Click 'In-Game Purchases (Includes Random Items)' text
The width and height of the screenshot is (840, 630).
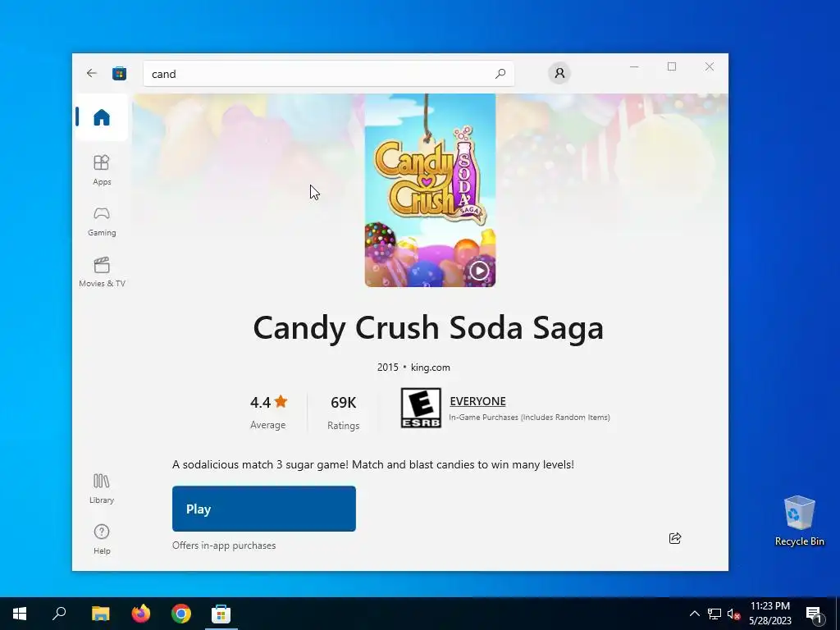[529, 418]
